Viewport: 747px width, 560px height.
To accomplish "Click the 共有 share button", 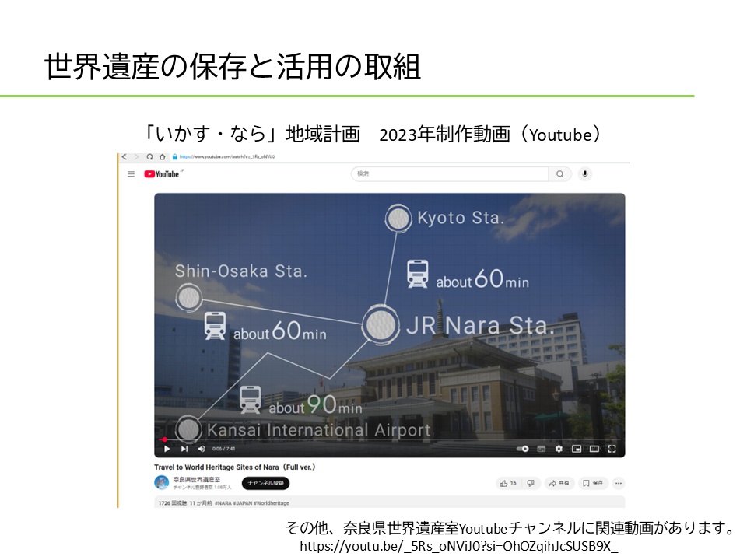I will (x=559, y=483).
